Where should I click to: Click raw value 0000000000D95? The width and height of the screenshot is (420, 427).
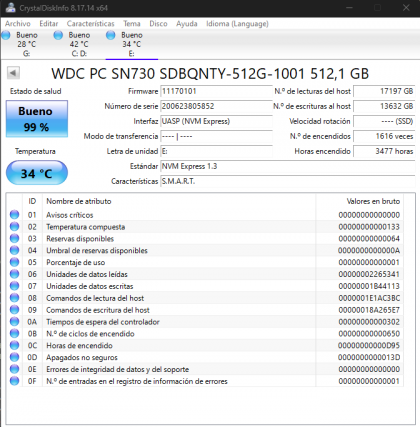(x=369, y=345)
